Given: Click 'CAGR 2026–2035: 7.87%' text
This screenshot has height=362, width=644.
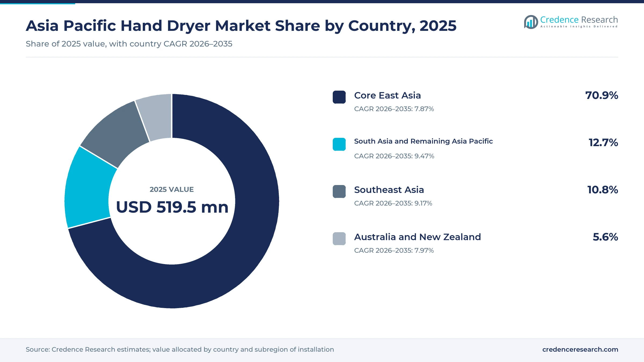Looking at the screenshot, I should point(394,109).
